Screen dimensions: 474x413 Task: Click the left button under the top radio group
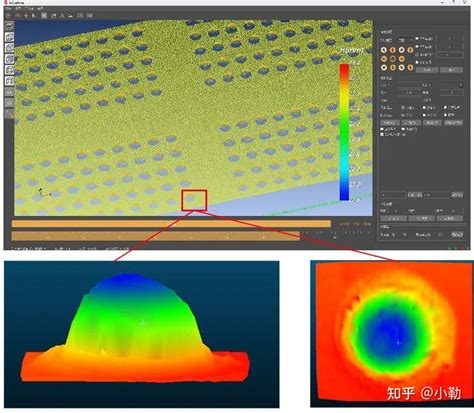[x=426, y=70]
